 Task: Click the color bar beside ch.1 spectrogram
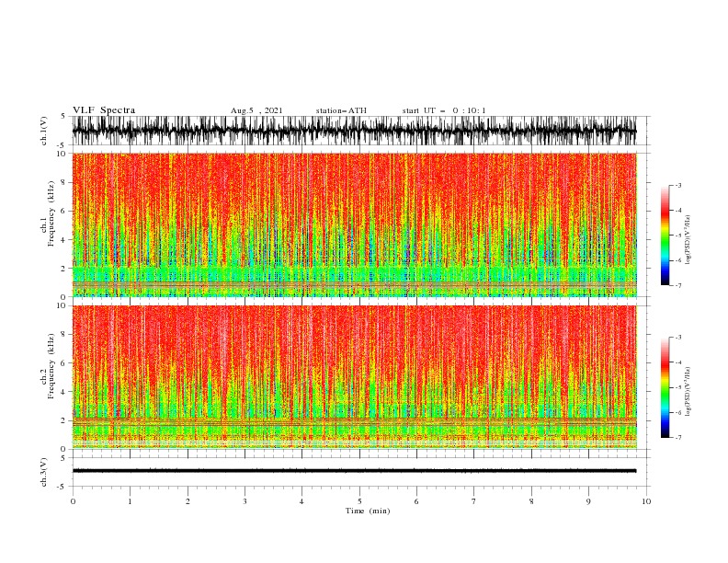[665, 236]
